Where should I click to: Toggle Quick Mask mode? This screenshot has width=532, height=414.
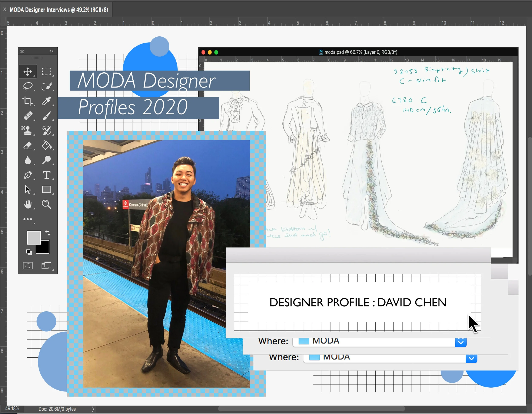(28, 265)
